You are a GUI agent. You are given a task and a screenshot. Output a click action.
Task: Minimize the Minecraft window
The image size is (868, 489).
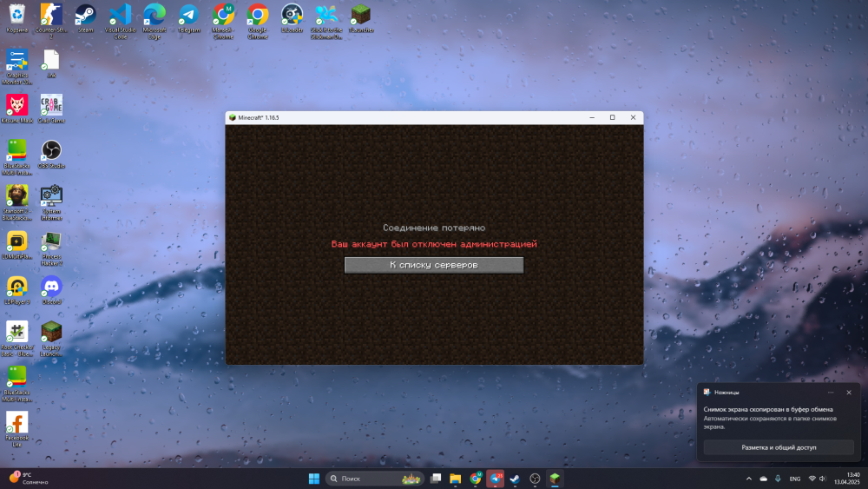[592, 117]
